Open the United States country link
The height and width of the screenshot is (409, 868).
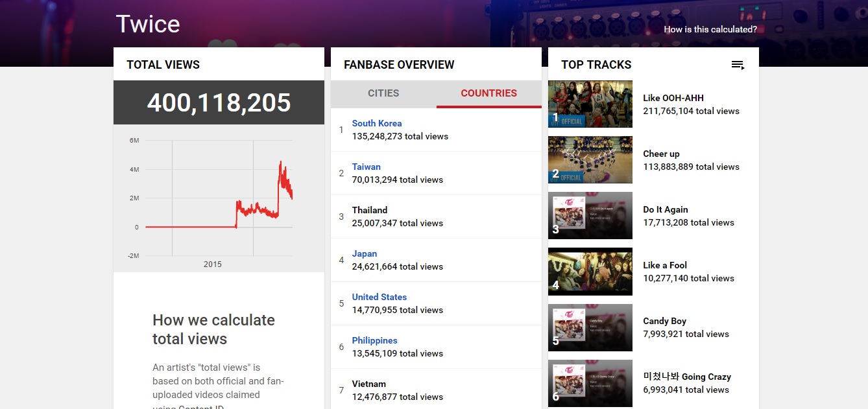[x=380, y=297]
